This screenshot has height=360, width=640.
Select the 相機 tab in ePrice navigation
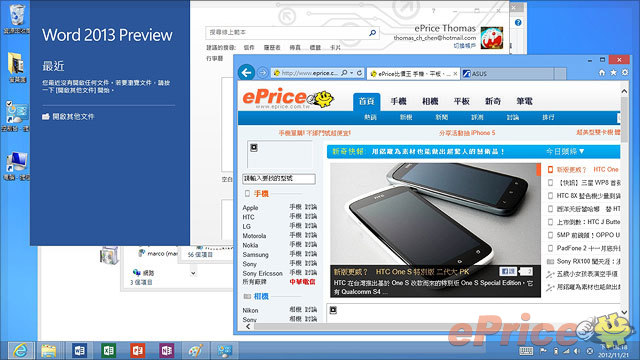pyautogui.click(x=430, y=101)
